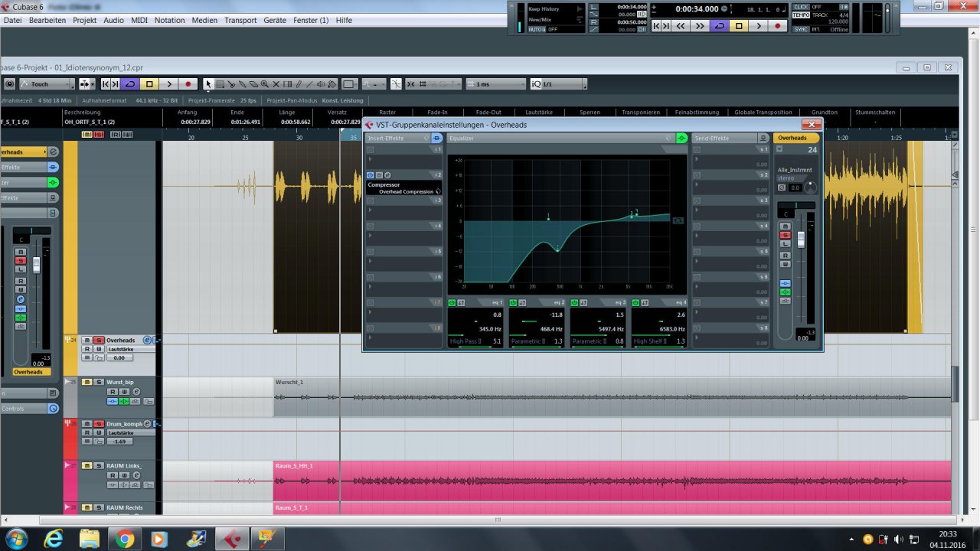This screenshot has width=980, height=551.
Task: Open the Hilfe menu
Action: tap(344, 20)
